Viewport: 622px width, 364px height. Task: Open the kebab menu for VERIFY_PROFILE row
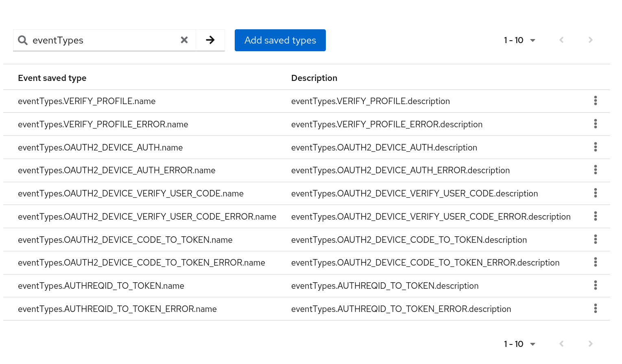point(595,101)
